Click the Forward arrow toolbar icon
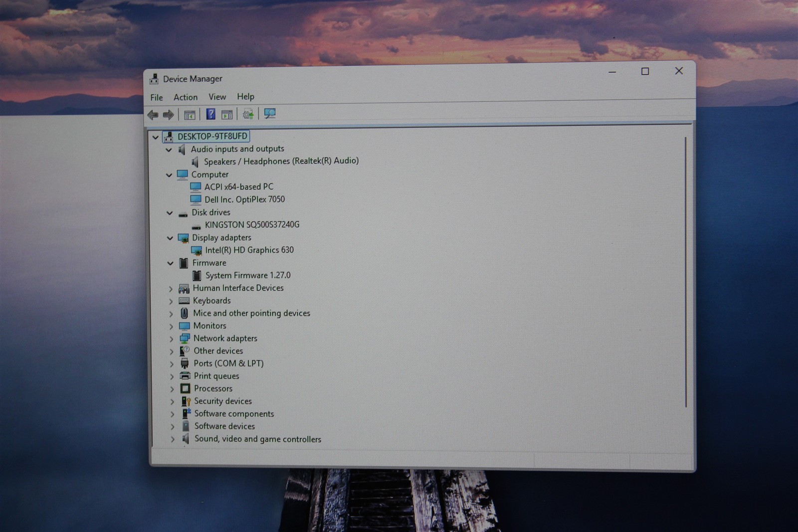 tap(169, 115)
